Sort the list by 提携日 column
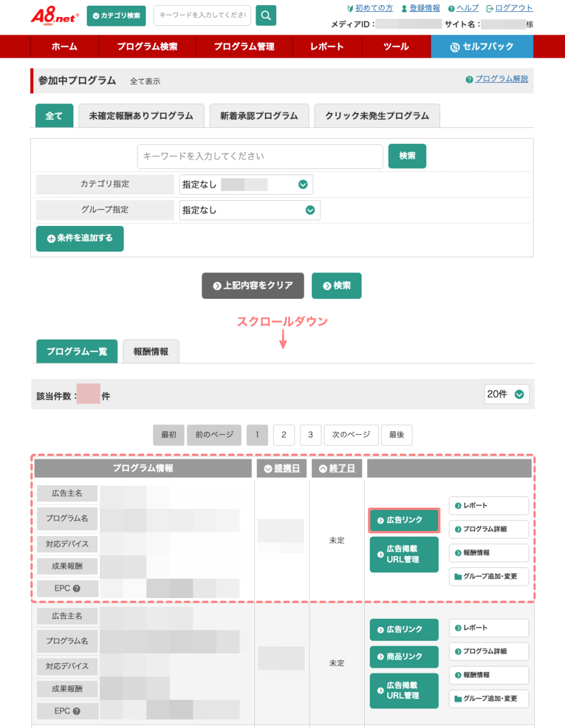The height and width of the screenshot is (728, 565). tap(282, 468)
